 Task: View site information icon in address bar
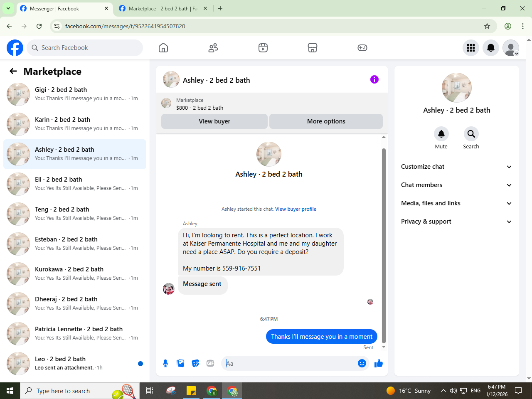(57, 26)
